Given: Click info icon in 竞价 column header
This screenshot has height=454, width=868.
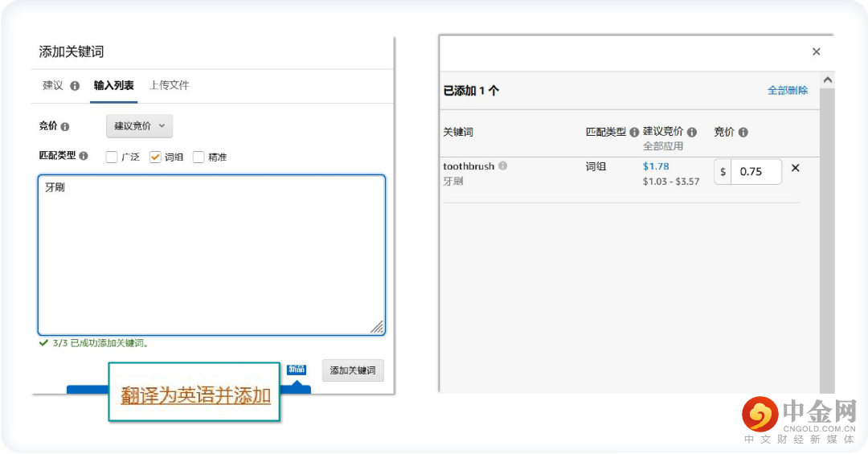Looking at the screenshot, I should tap(743, 133).
